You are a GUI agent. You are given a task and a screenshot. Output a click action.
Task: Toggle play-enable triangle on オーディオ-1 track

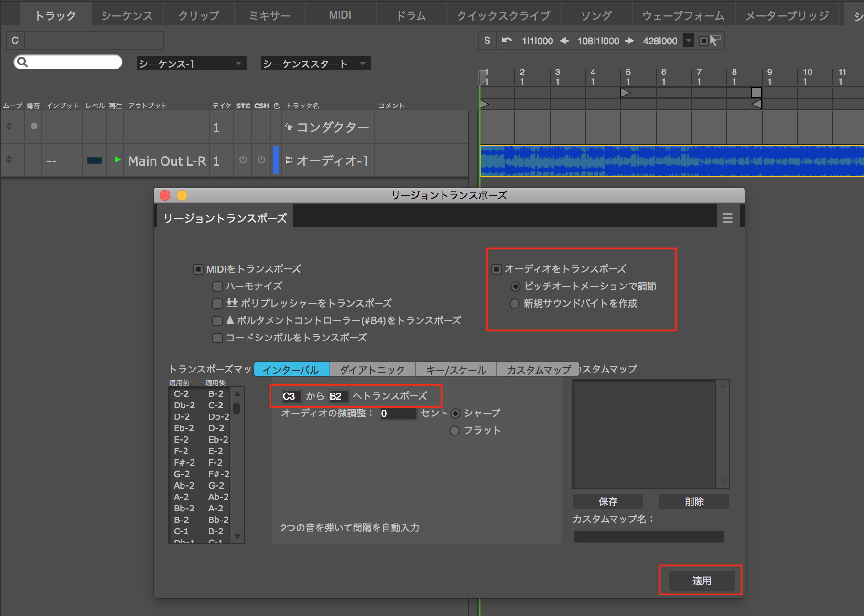pos(118,160)
